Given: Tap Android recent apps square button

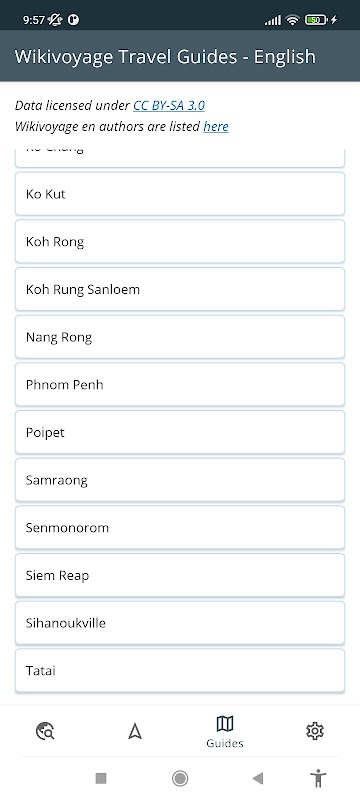Looking at the screenshot, I should click(x=101, y=778).
